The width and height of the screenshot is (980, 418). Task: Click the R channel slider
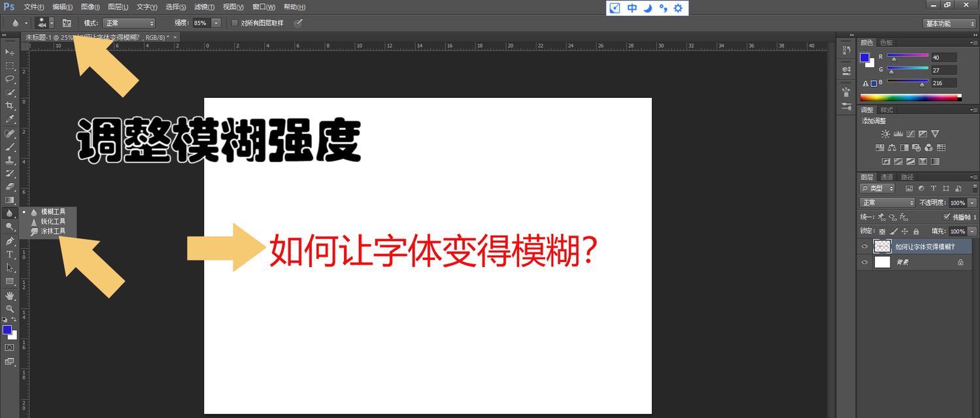click(x=907, y=57)
